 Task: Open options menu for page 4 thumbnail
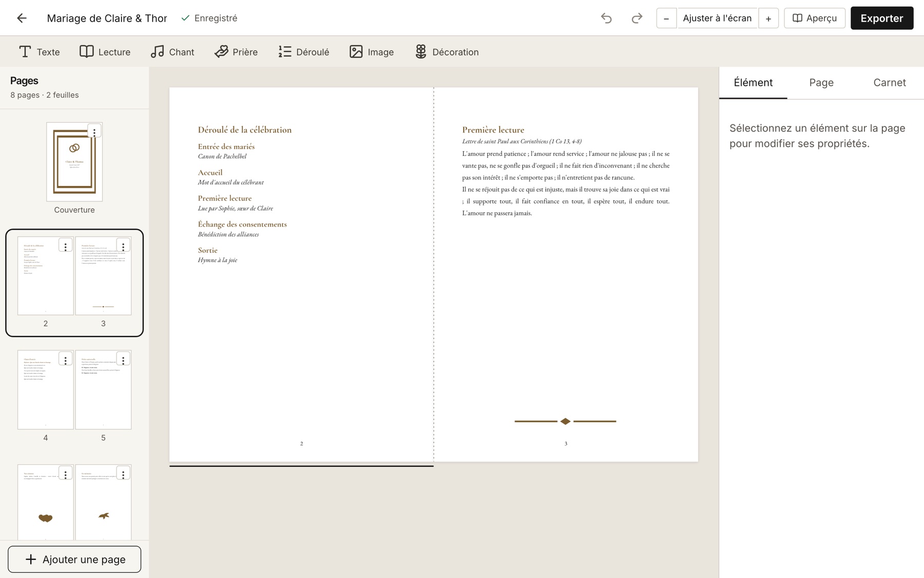pyautogui.click(x=65, y=360)
